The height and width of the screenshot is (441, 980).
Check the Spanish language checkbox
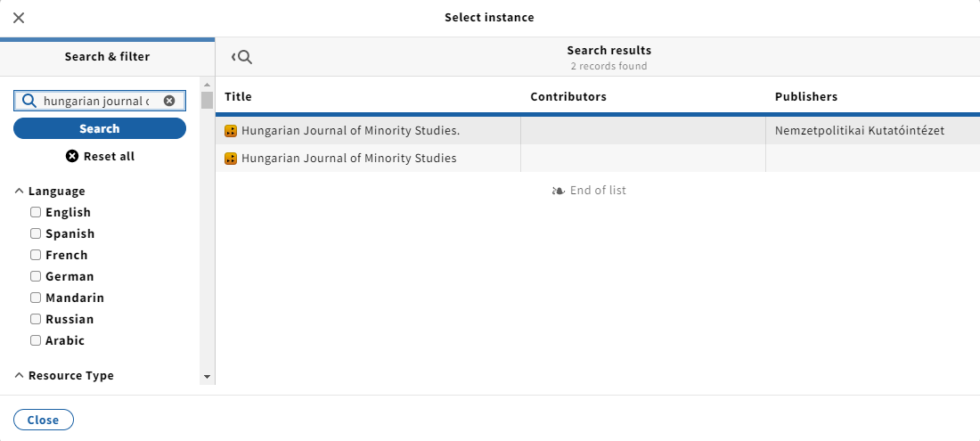(36, 233)
